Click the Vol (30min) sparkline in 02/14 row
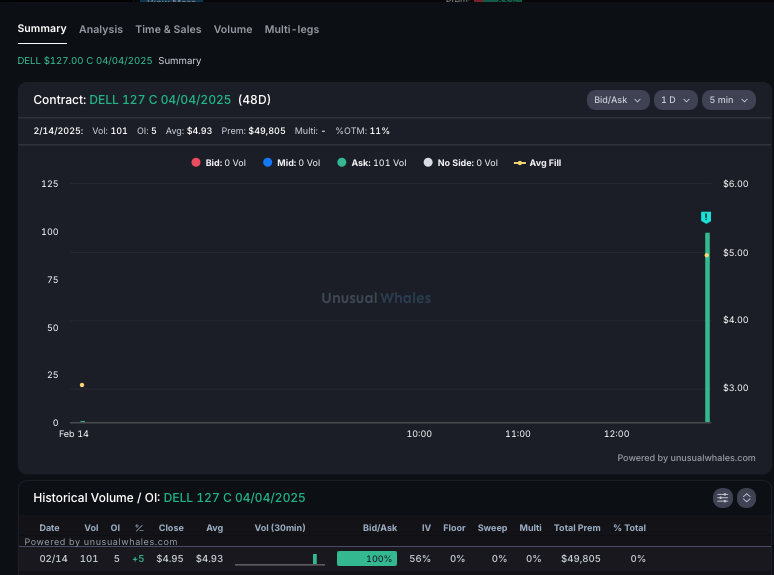Screen dimensions: 774x575 click(x=280, y=559)
